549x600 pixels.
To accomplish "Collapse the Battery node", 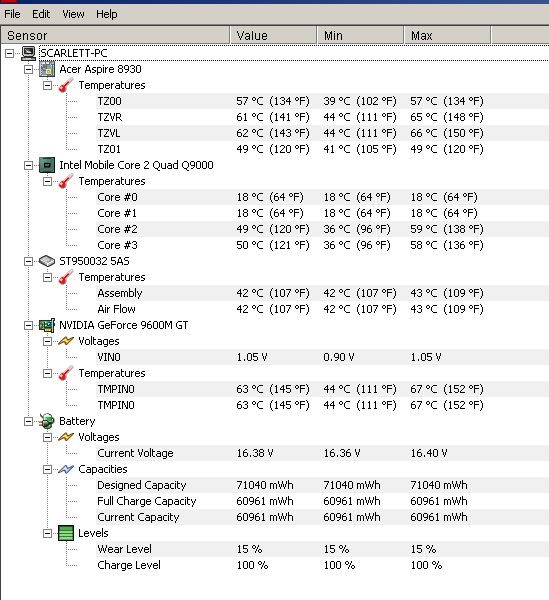I will point(28,421).
